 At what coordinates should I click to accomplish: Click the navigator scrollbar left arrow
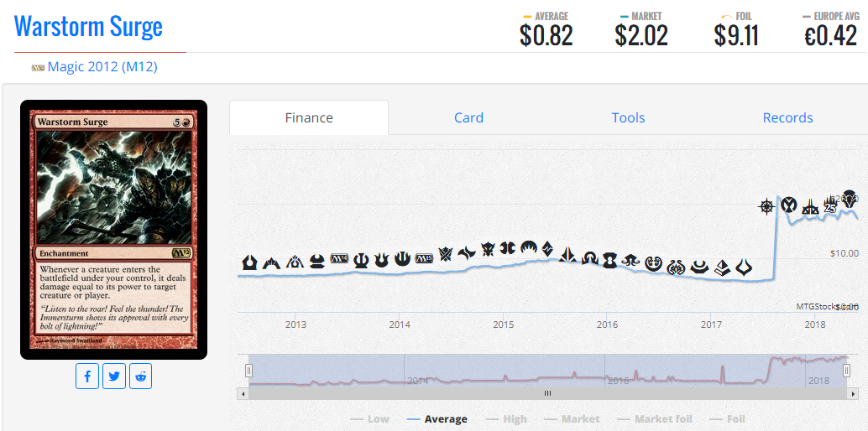[x=243, y=393]
